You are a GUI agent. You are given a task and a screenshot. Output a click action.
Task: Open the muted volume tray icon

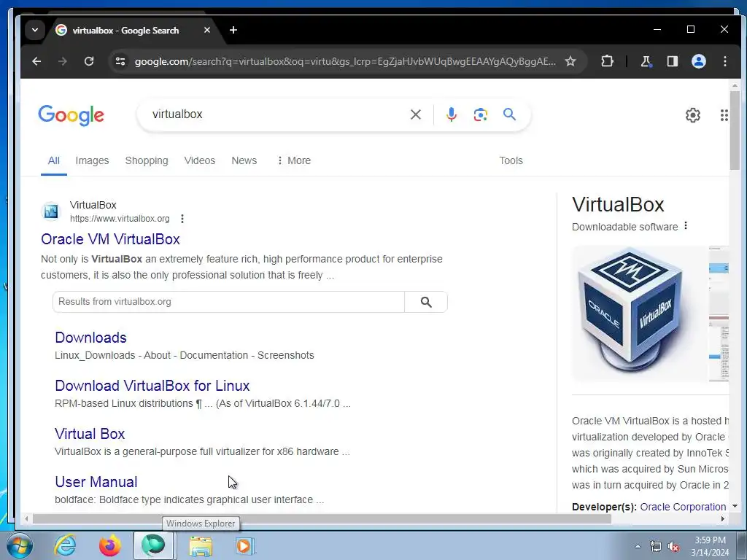[x=673, y=547]
